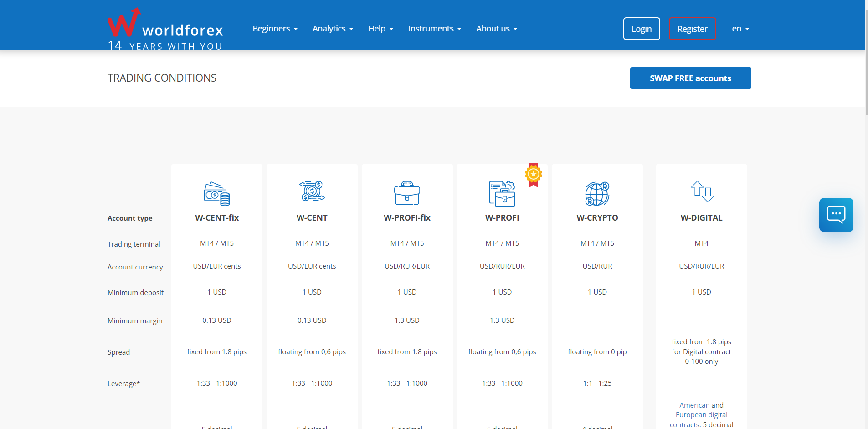Click W-CENT-fix currency USD/EUR cents
868x429 pixels.
pyautogui.click(x=217, y=266)
